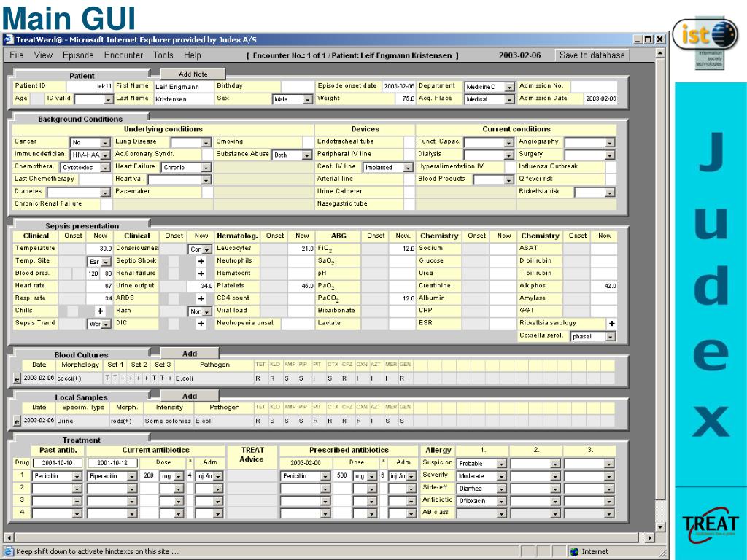Open the Immunodeficien. dropdown showing HIV+HAA
The height and width of the screenshot is (560, 747).
pos(90,155)
